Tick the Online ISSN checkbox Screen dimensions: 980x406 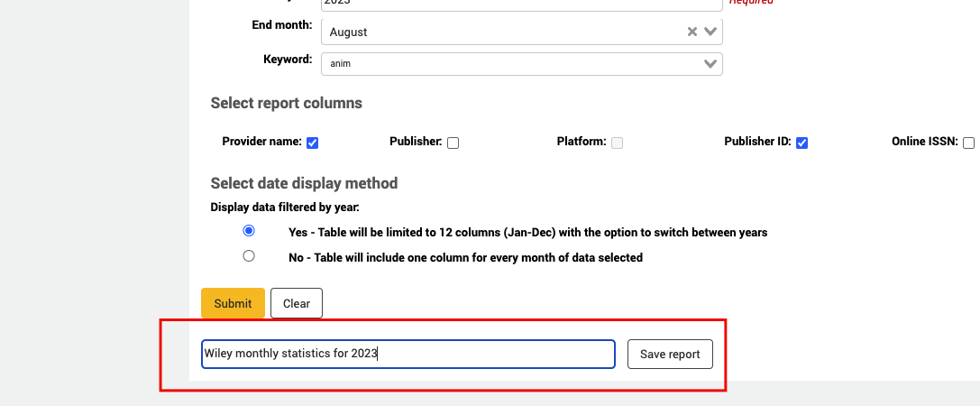[x=968, y=143]
